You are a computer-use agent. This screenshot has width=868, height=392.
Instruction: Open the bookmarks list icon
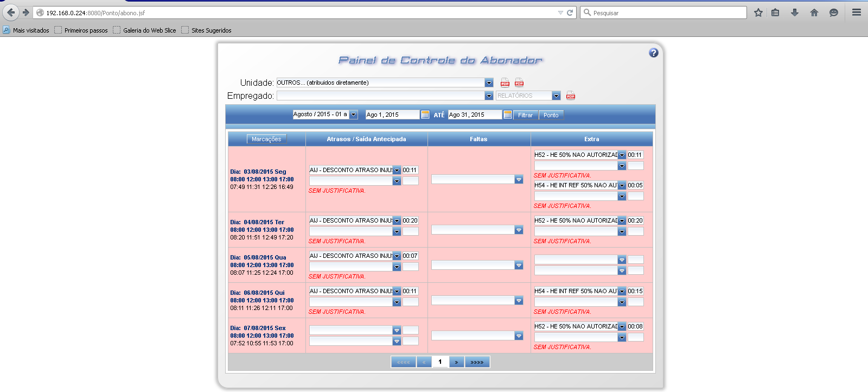(x=775, y=12)
